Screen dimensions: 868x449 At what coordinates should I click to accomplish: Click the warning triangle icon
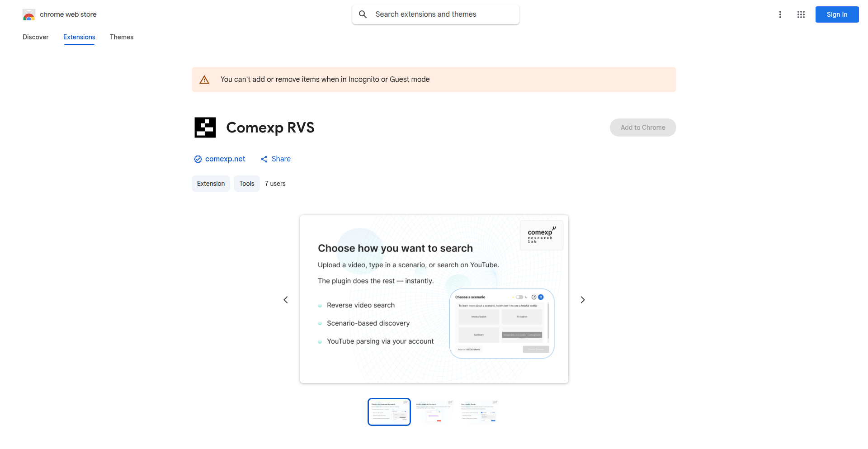(x=204, y=80)
